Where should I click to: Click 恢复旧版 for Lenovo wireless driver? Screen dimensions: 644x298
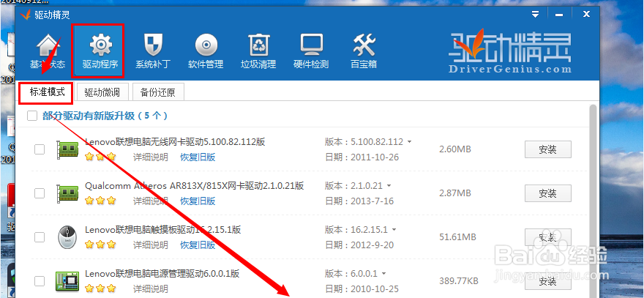pos(198,157)
